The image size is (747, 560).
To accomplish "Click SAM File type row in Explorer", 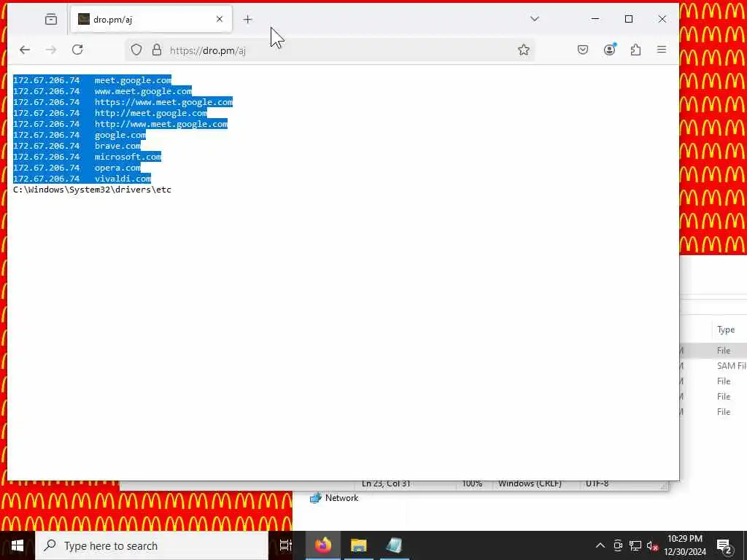I will click(x=731, y=366).
